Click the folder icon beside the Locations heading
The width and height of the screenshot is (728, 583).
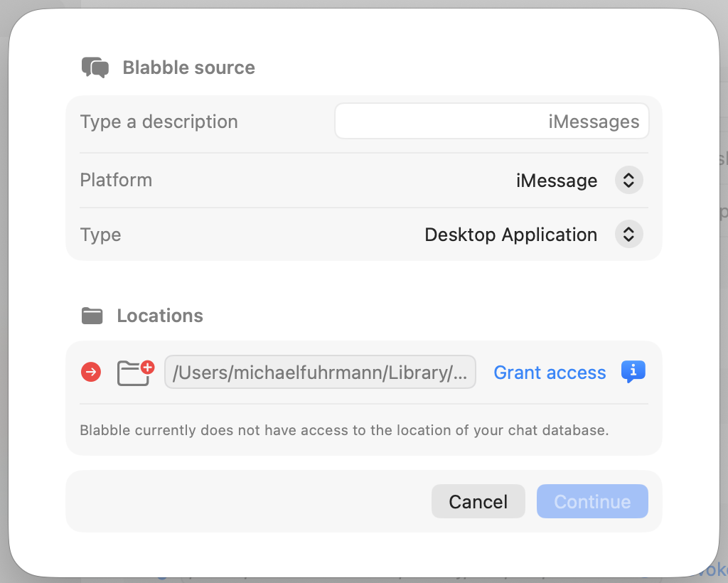click(92, 315)
